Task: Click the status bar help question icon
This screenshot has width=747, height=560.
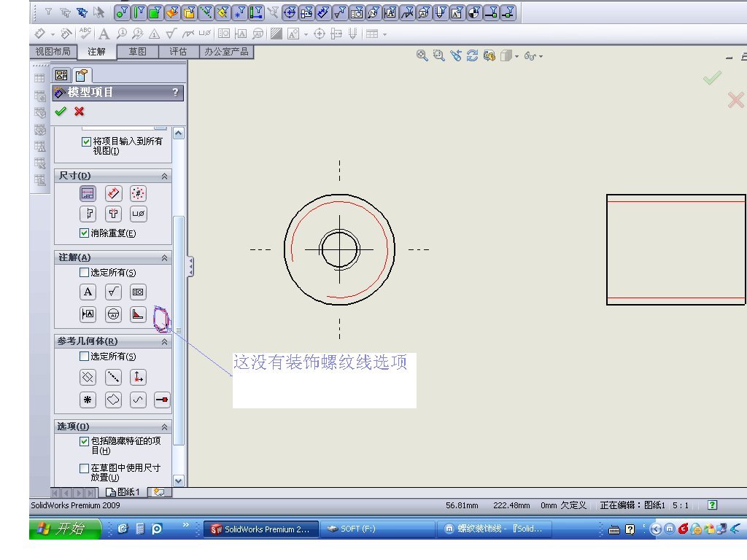Action: pos(712,505)
